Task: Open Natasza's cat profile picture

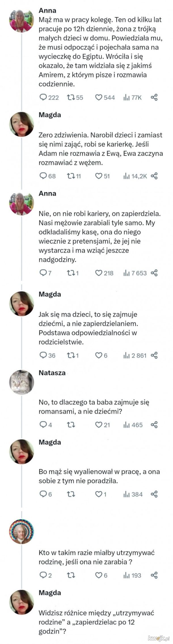Action: tap(22, 382)
